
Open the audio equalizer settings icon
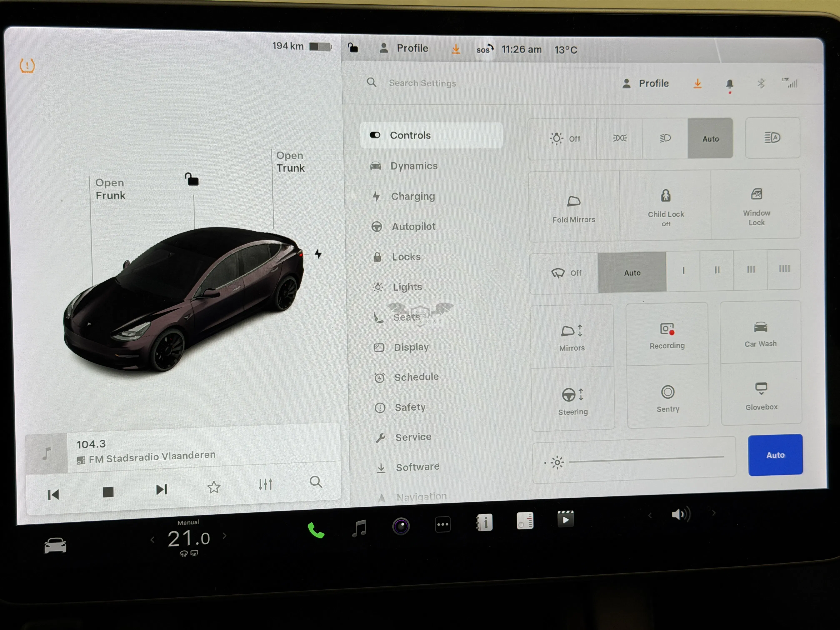click(x=265, y=485)
